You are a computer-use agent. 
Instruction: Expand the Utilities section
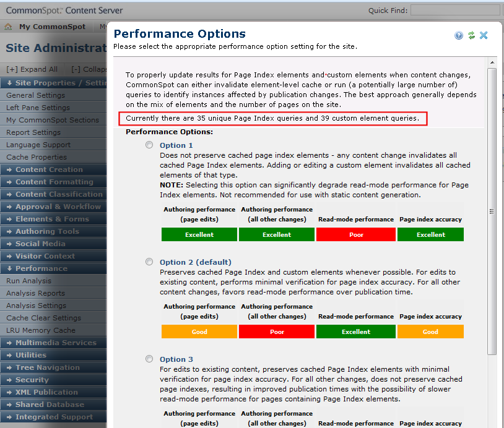click(x=53, y=355)
